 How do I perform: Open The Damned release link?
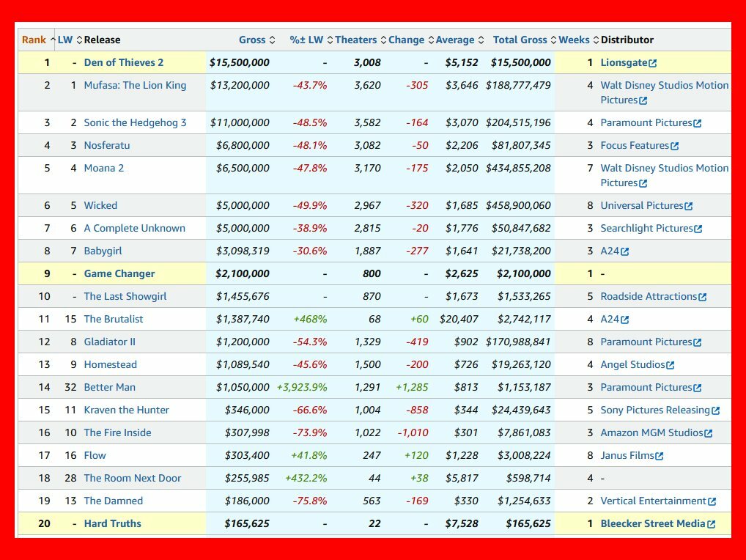(114, 501)
